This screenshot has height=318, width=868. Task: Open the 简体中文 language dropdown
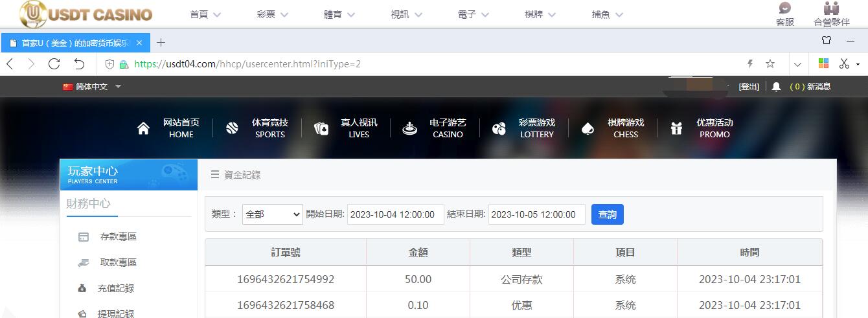tap(92, 87)
